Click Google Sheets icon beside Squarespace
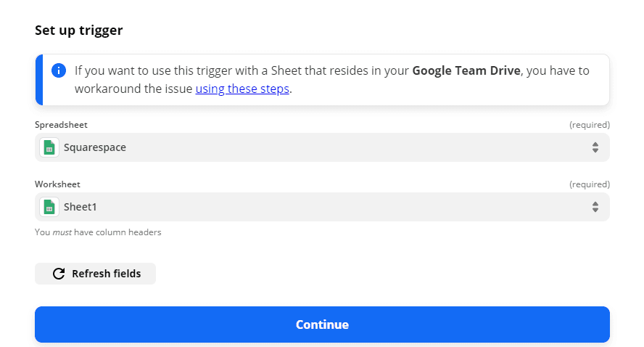This screenshot has width=644, height=347. [x=49, y=147]
